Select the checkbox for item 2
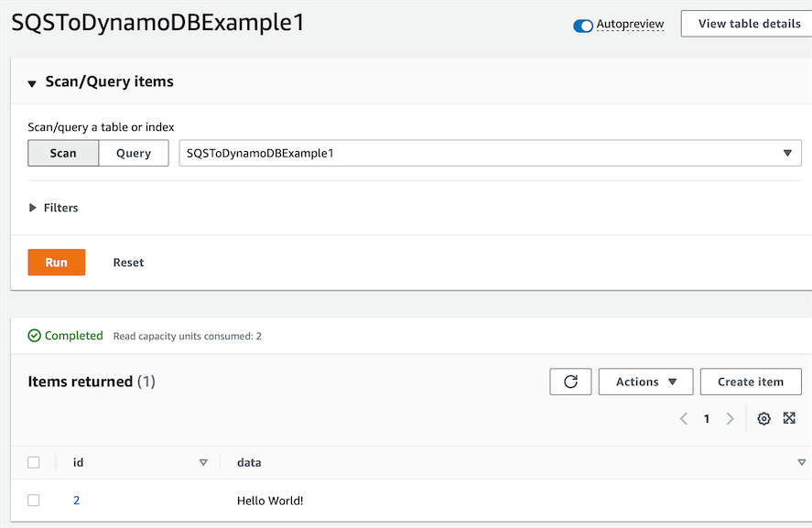The height and width of the screenshot is (528, 812). pyautogui.click(x=34, y=501)
